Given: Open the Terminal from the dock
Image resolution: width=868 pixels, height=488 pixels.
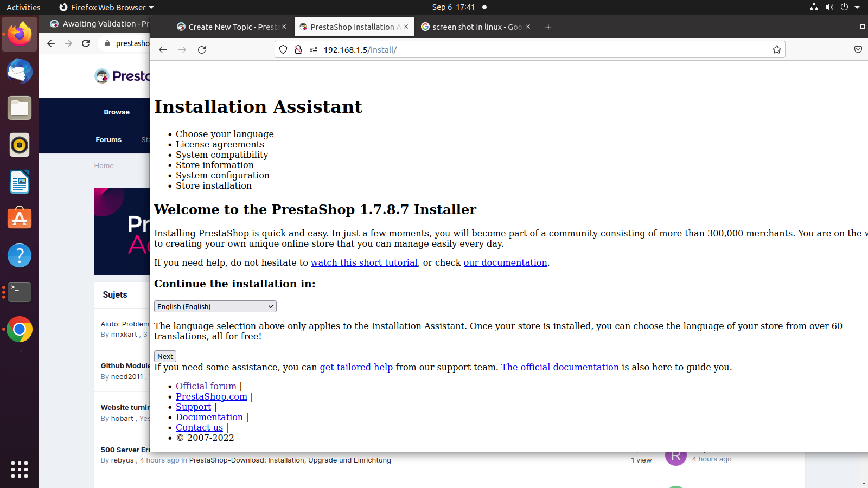Looking at the screenshot, I should [x=20, y=292].
